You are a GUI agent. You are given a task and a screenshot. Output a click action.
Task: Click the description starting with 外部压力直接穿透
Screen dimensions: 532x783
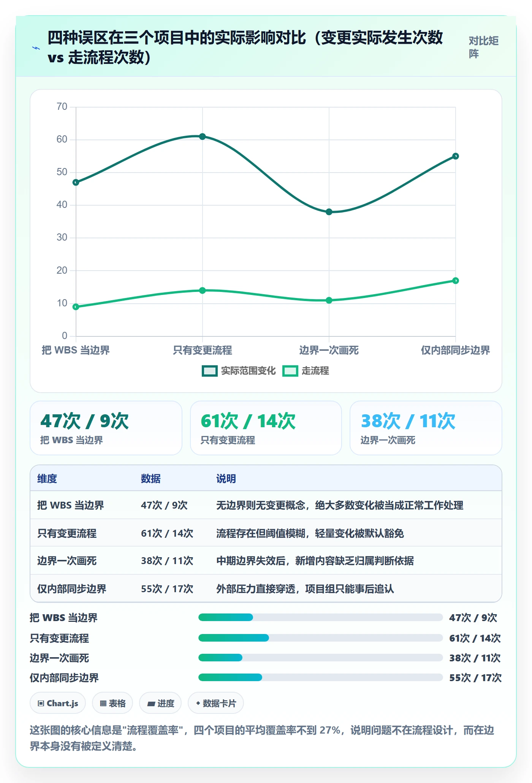click(x=305, y=589)
